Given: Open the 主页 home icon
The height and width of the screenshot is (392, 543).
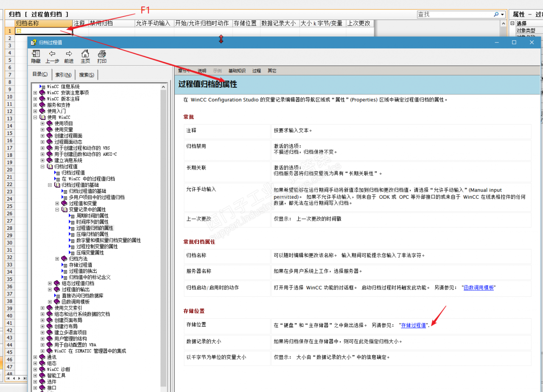Looking at the screenshot, I should [x=85, y=54].
